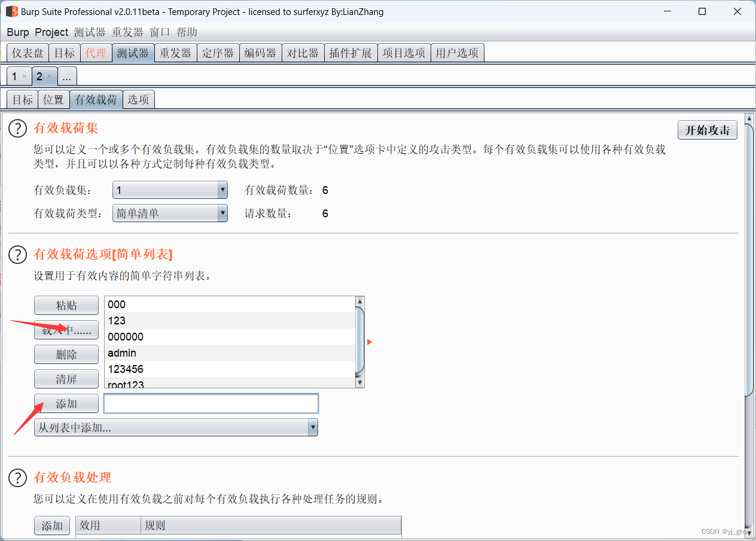Click 清屏 button
The image size is (756, 541).
(x=66, y=379)
